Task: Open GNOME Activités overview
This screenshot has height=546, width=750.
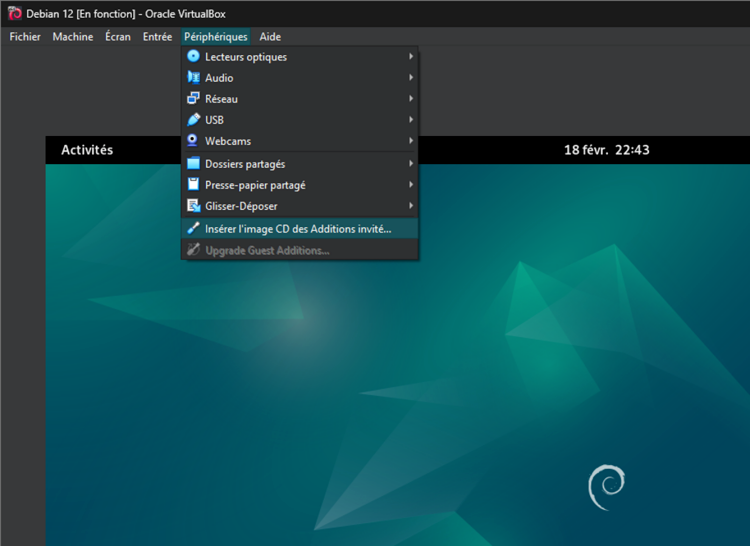Action: tap(87, 150)
